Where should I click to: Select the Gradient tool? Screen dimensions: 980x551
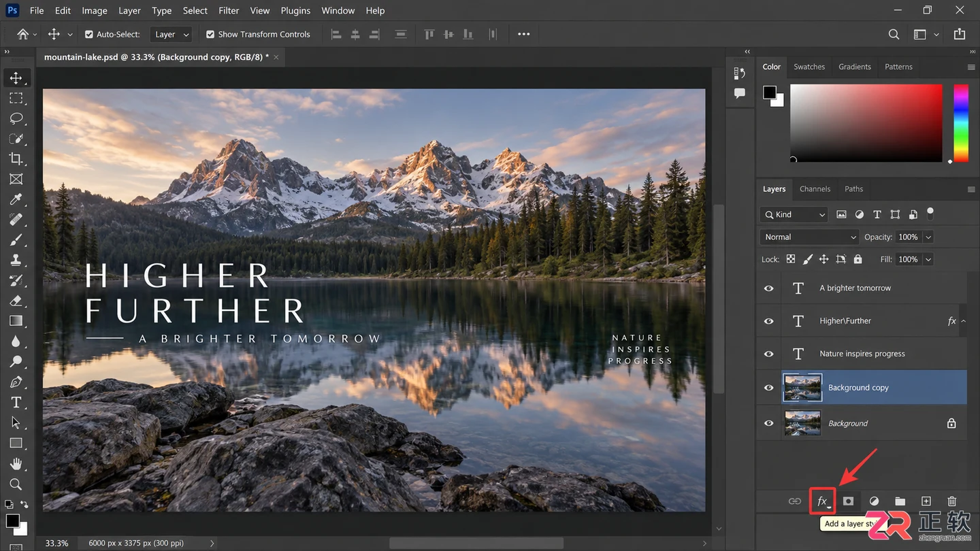pyautogui.click(x=16, y=321)
